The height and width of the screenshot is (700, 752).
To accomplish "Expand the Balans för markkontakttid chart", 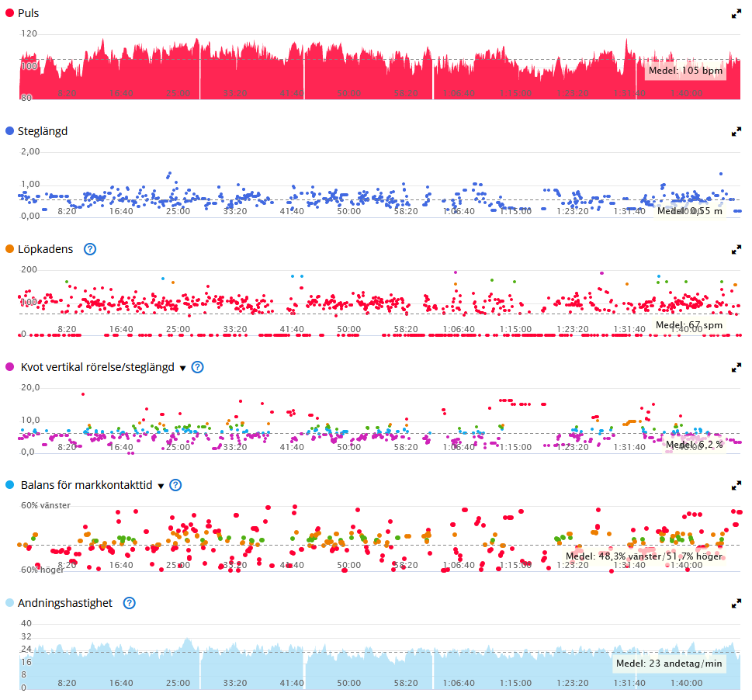I will (736, 486).
